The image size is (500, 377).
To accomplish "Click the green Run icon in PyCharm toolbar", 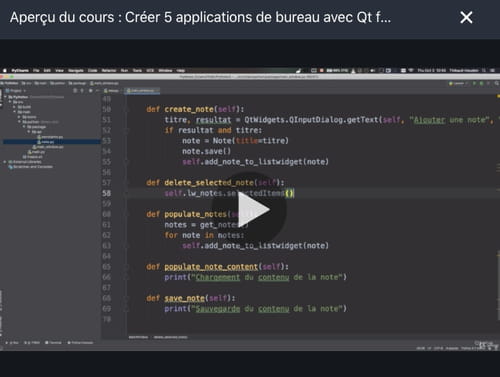I will coord(474,83).
